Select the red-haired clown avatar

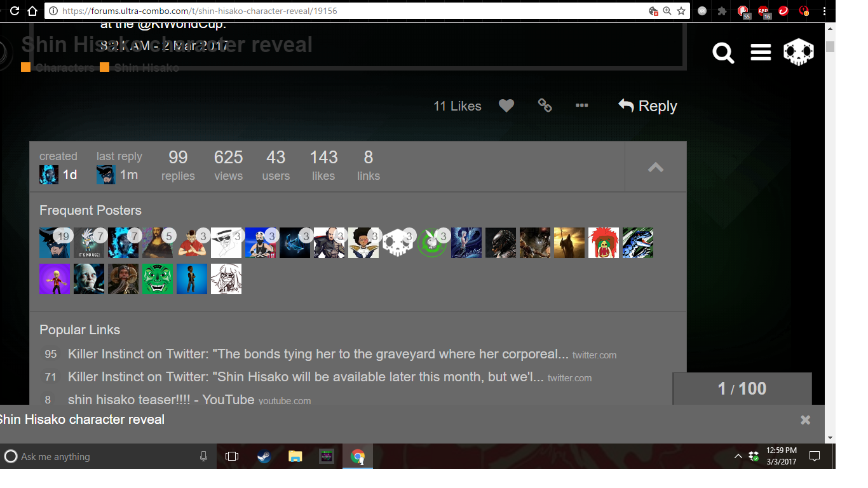[x=604, y=243]
